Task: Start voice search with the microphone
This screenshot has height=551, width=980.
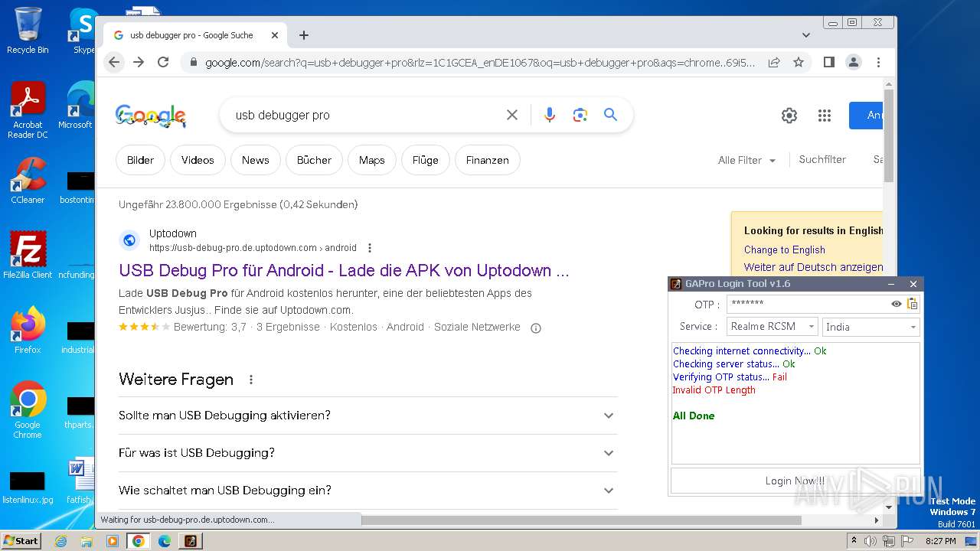Action: (x=549, y=115)
